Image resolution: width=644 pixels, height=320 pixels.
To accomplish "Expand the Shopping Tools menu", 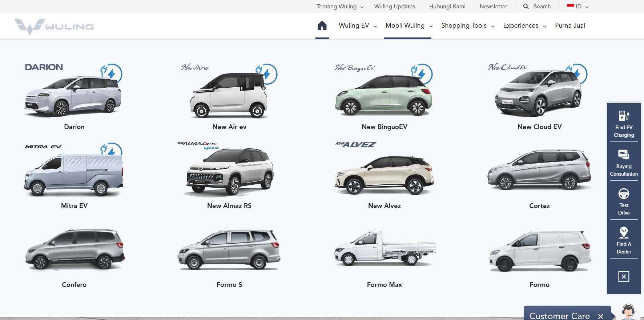I will pos(468,25).
